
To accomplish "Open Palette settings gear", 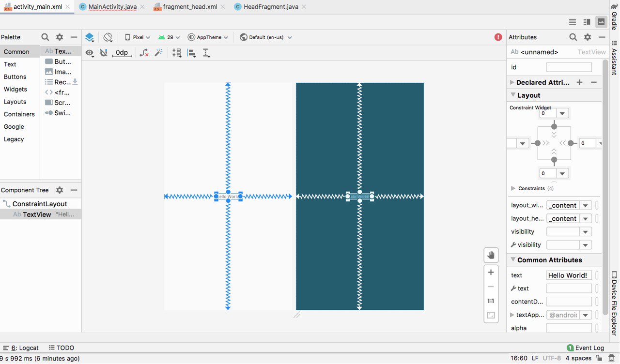I will click(60, 37).
